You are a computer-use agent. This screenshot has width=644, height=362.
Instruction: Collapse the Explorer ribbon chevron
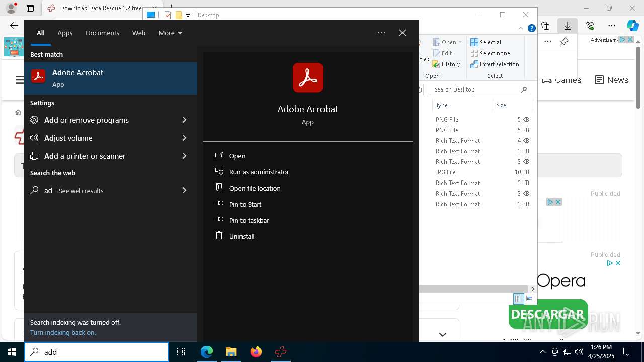click(521, 28)
